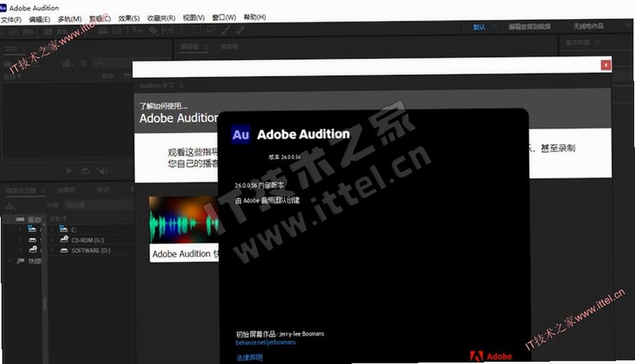Switch to the Waveform editor view button
Viewport: 635px width, 364px height.
pyautogui.click(x=22, y=33)
